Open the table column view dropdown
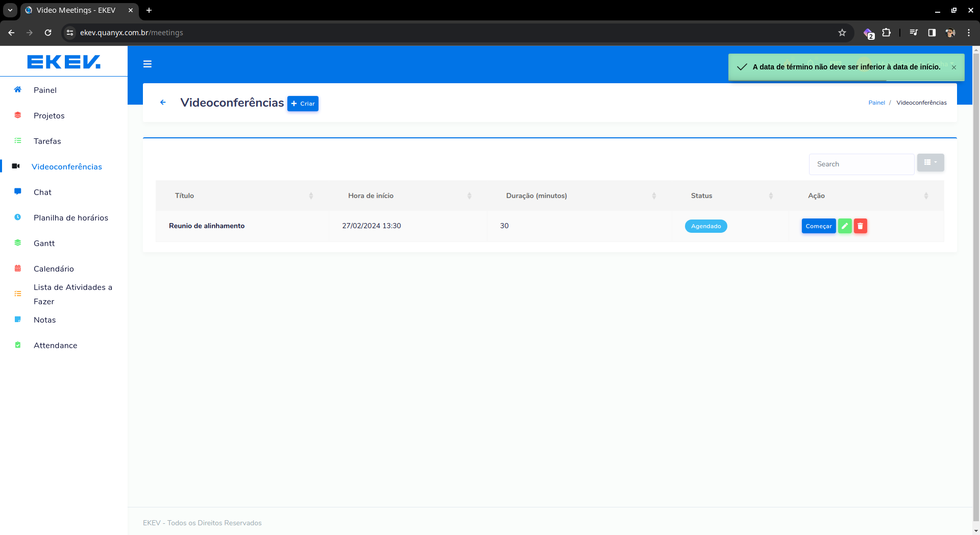 click(x=930, y=163)
